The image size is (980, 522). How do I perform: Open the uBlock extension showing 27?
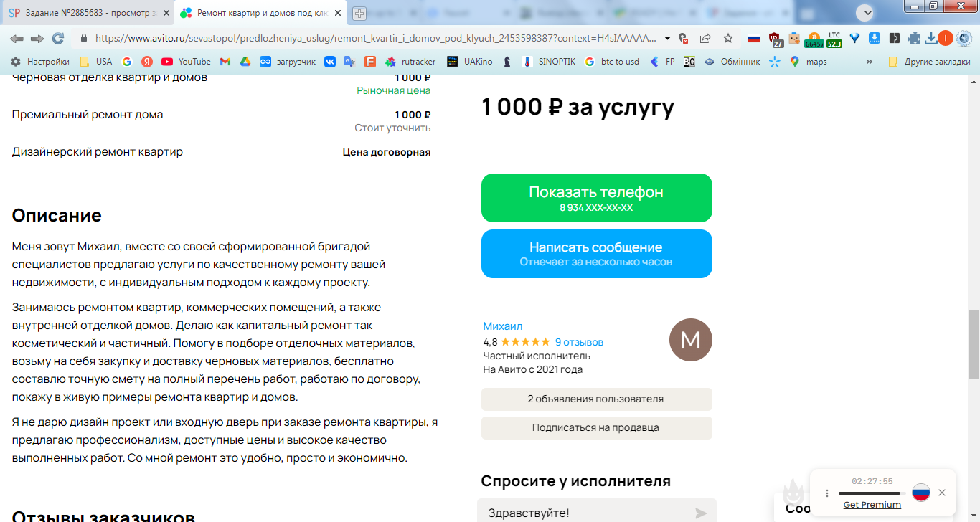point(776,39)
